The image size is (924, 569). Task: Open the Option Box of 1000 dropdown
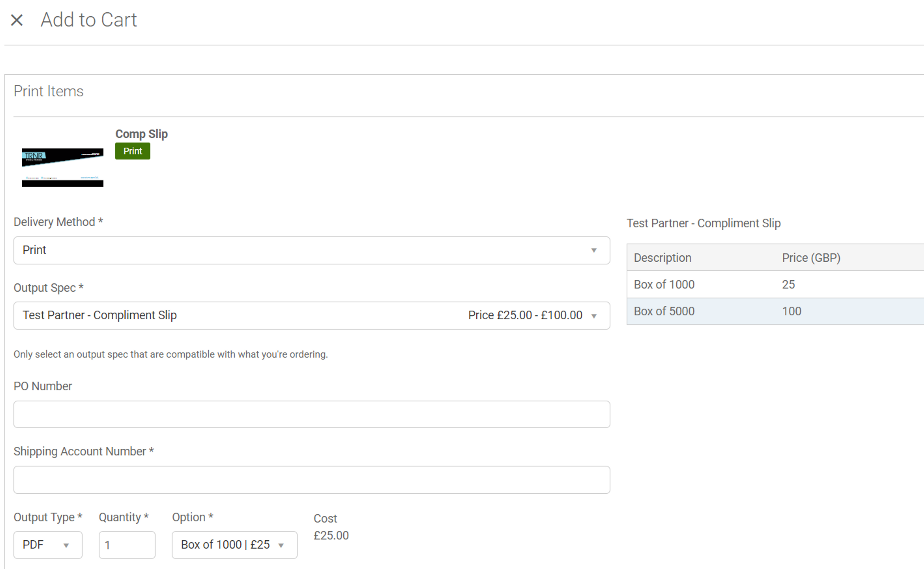(x=234, y=545)
